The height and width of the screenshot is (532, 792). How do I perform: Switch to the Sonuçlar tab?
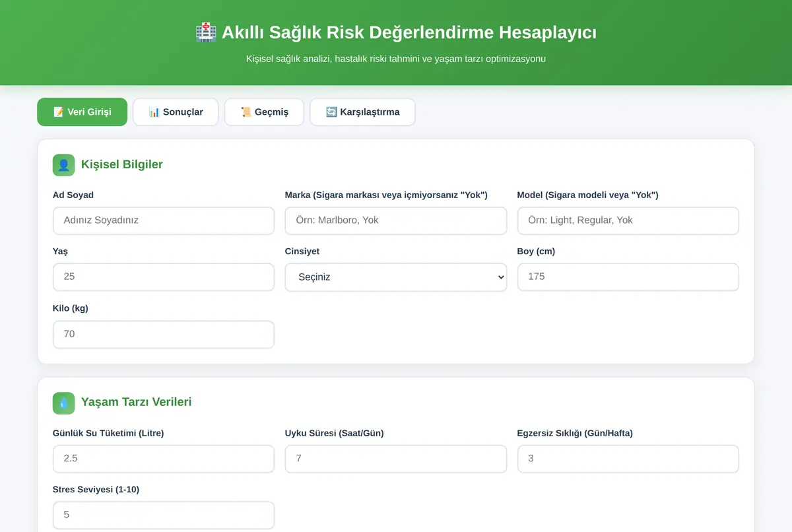click(x=176, y=112)
